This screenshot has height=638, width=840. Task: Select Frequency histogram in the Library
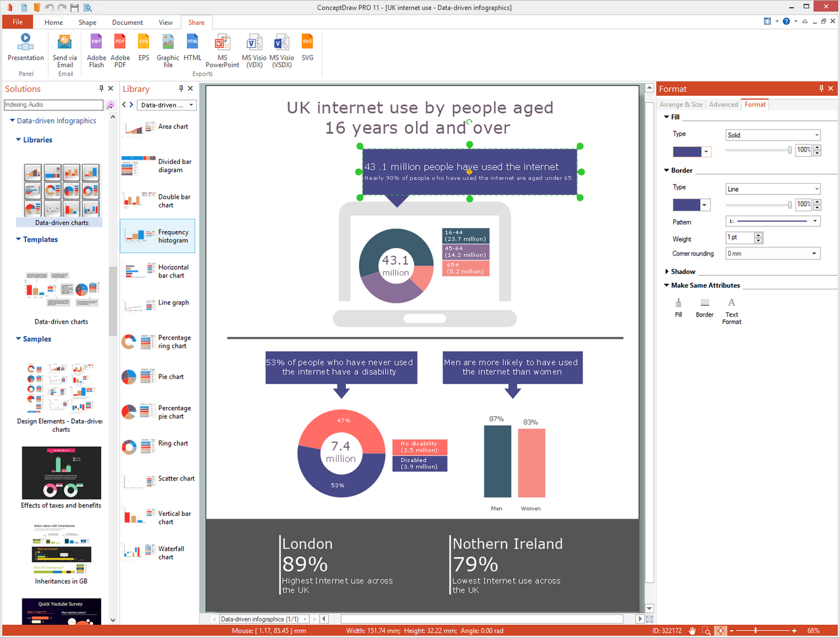pos(157,236)
